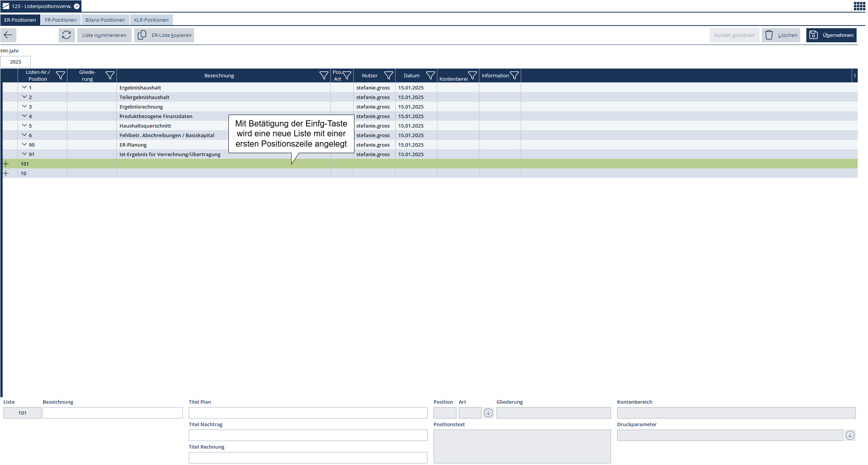Expand list 1 Ergebnishaushalt
Viewport: 868px width, 465px height.
pos(24,87)
